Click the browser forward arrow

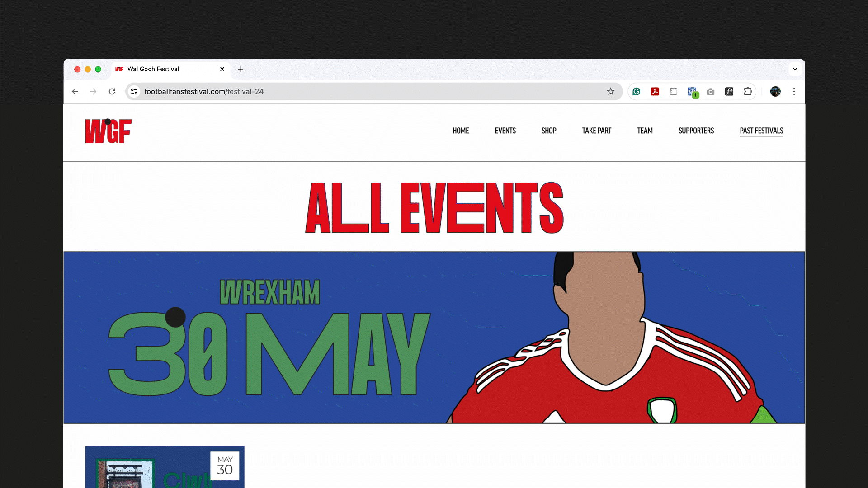pos(93,92)
